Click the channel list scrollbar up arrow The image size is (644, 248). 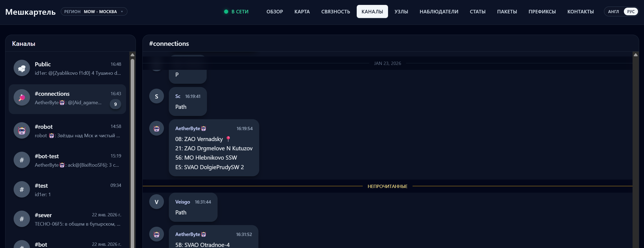[x=132, y=55]
